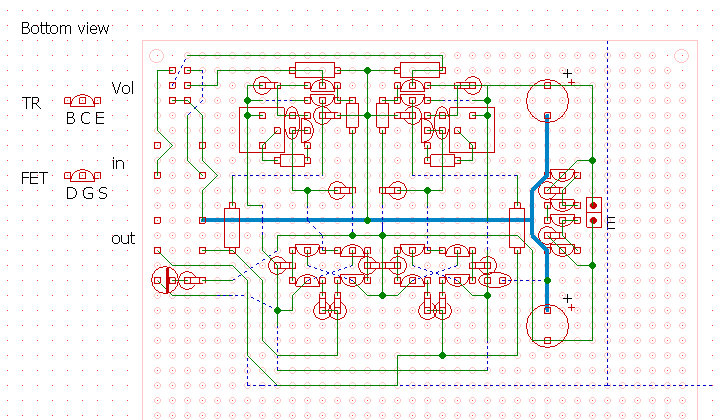Select the top-left horizontal resistor on board
Image resolution: width=727 pixels, height=420 pixels.
pos(316,70)
